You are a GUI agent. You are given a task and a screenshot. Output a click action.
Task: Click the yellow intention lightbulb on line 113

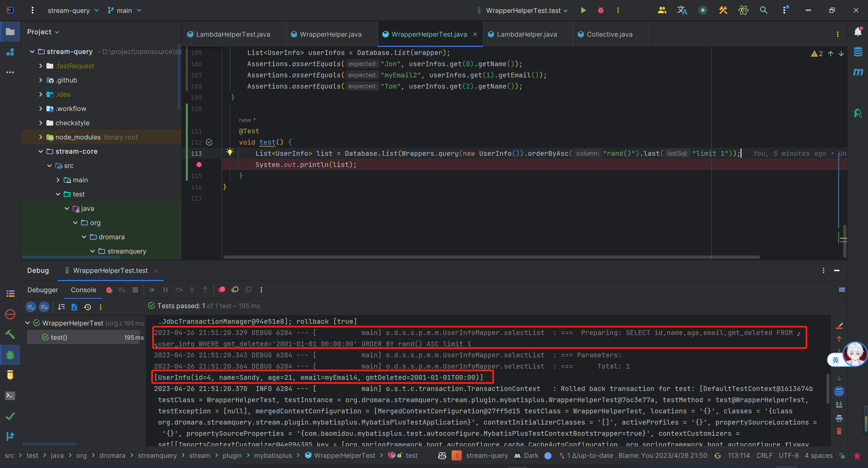(x=230, y=152)
